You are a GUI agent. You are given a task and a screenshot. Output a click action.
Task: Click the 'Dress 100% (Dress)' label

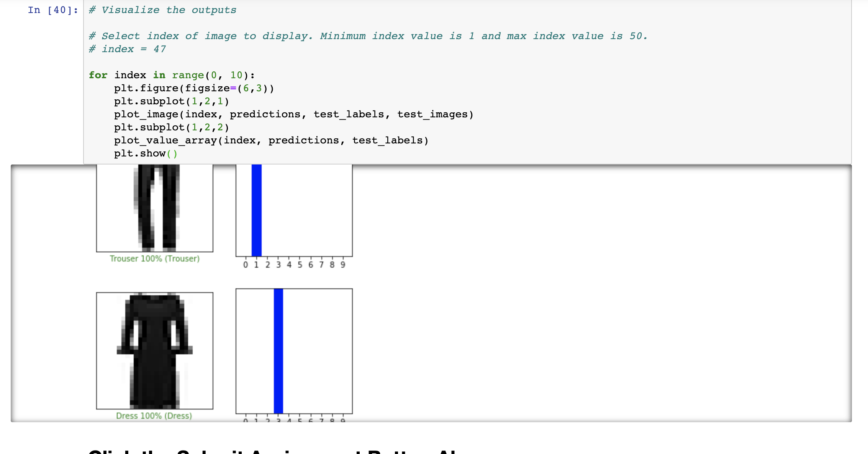pyautogui.click(x=154, y=416)
